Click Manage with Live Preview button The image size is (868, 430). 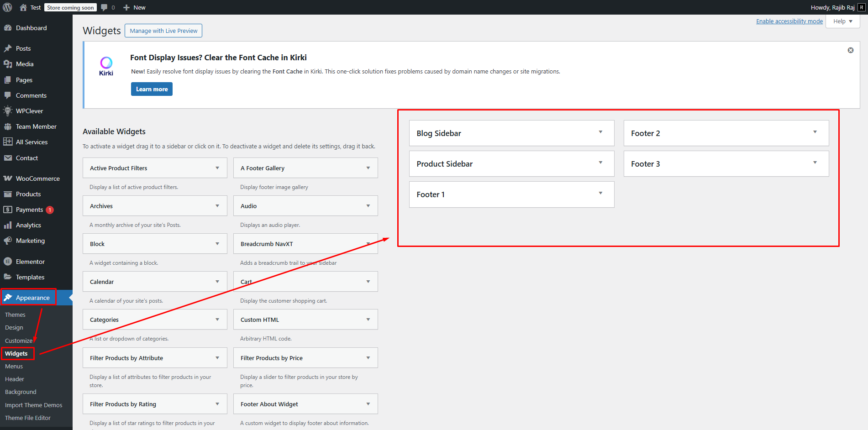point(163,31)
